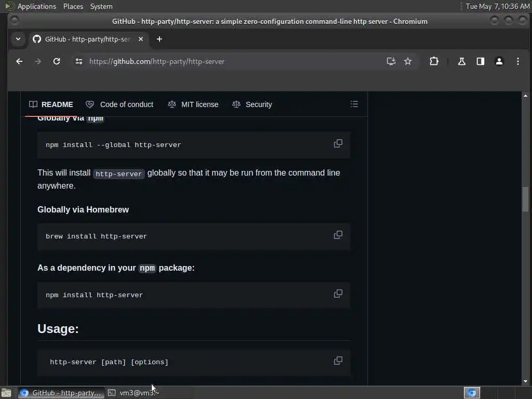Click the scrollbar up arrow
532x399 pixels.
tap(526, 96)
